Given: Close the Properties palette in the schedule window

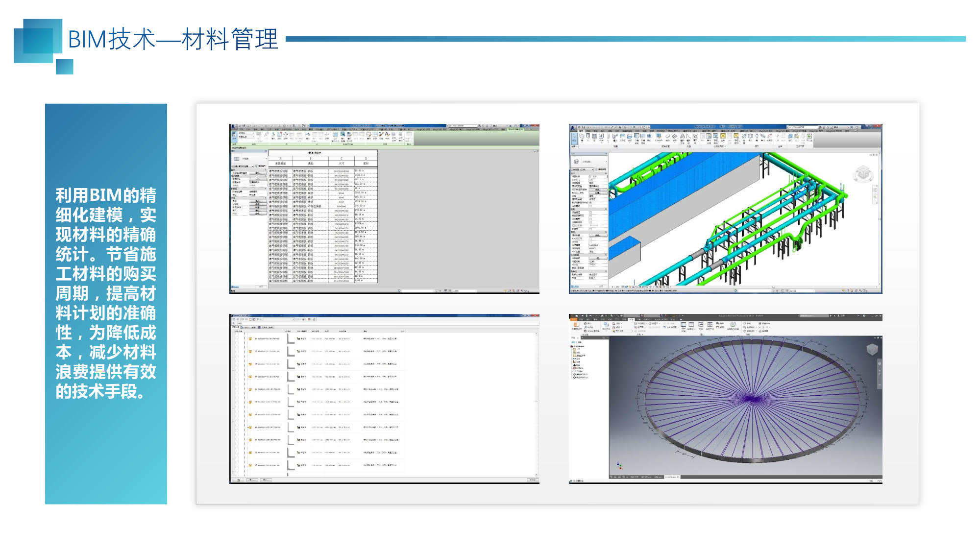Looking at the screenshot, I should pos(266,151).
